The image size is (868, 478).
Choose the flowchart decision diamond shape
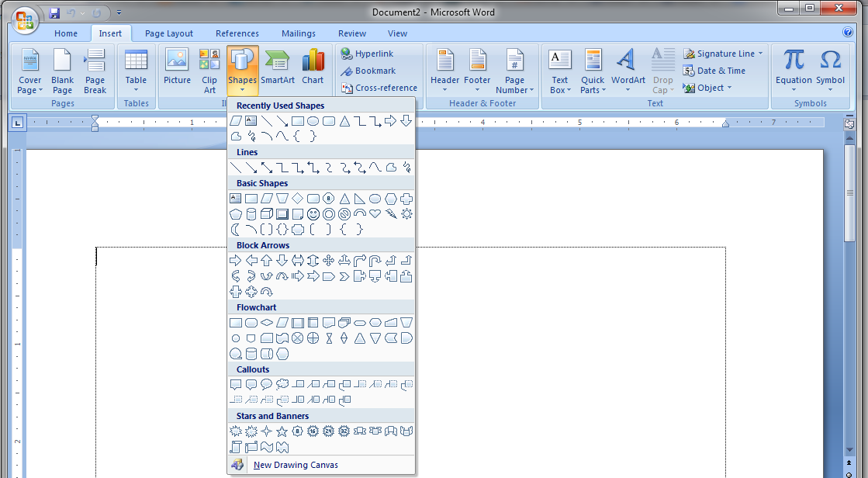click(267, 322)
